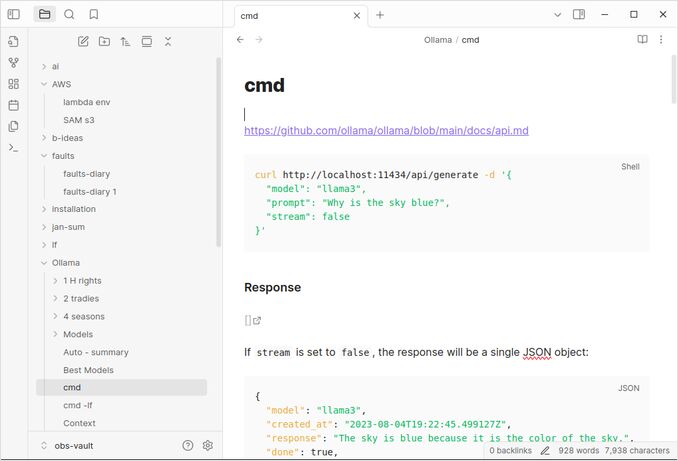Click the new note icon in file explorer
678x461 pixels.
83,41
